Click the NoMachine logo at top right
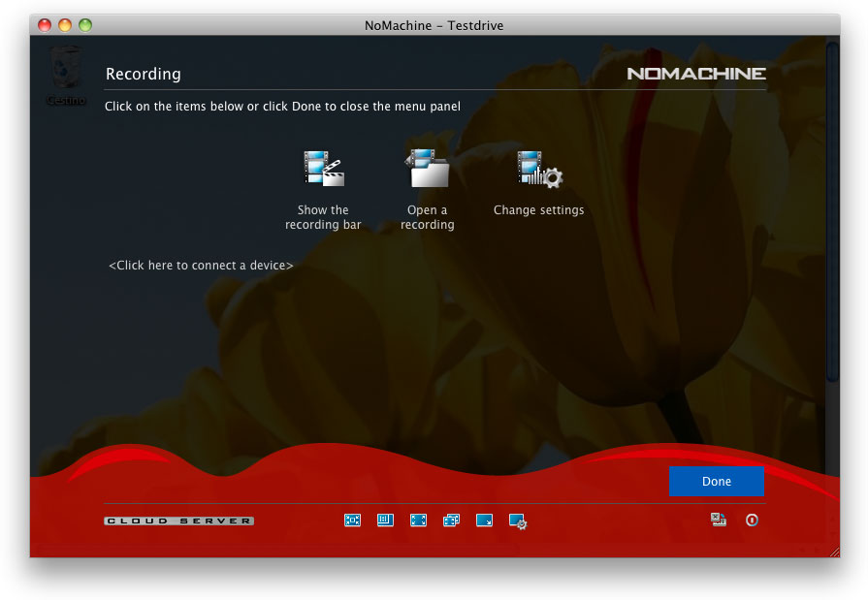The image size is (868, 600). (695, 74)
